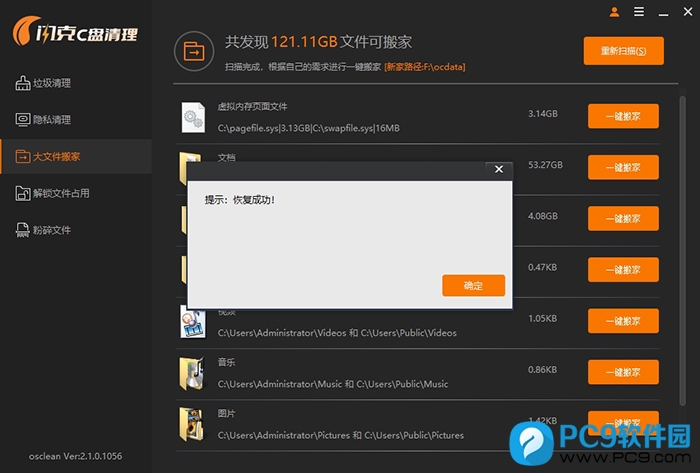
Task: Click 一键搬家 for the 1.05KB videos row
Action: click(x=623, y=321)
